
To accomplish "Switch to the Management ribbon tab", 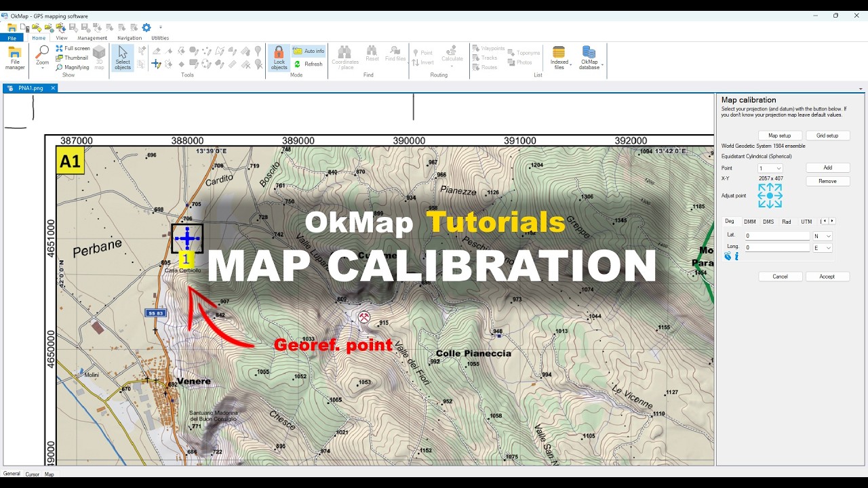I will point(92,38).
